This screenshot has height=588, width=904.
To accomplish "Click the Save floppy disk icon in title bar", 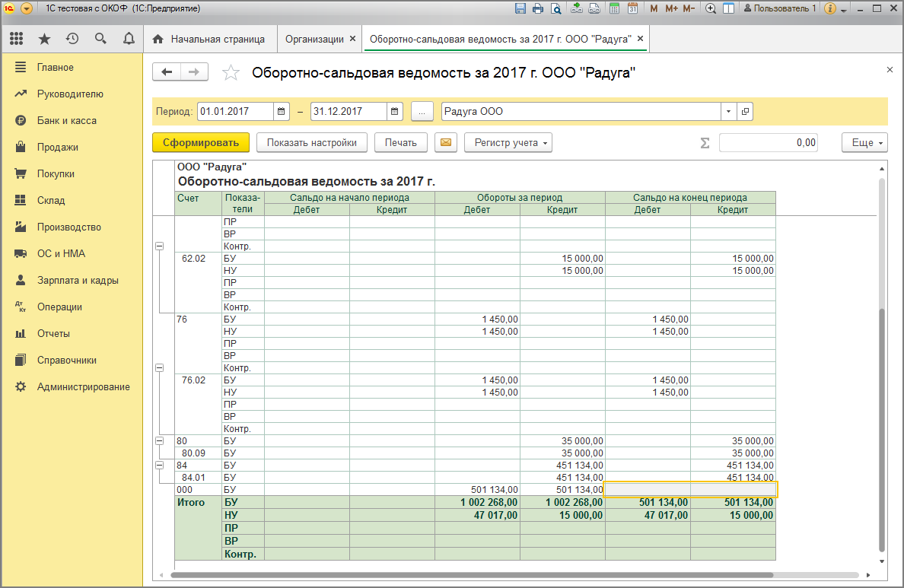I will [520, 8].
